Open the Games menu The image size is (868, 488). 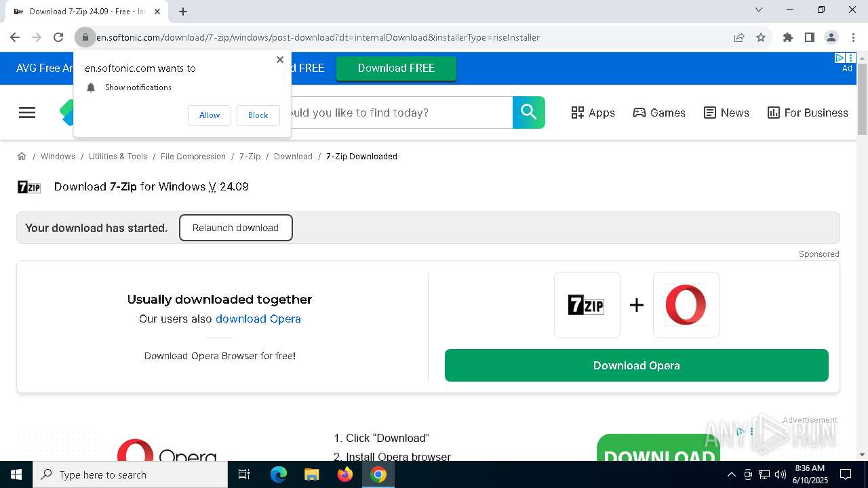pyautogui.click(x=659, y=113)
